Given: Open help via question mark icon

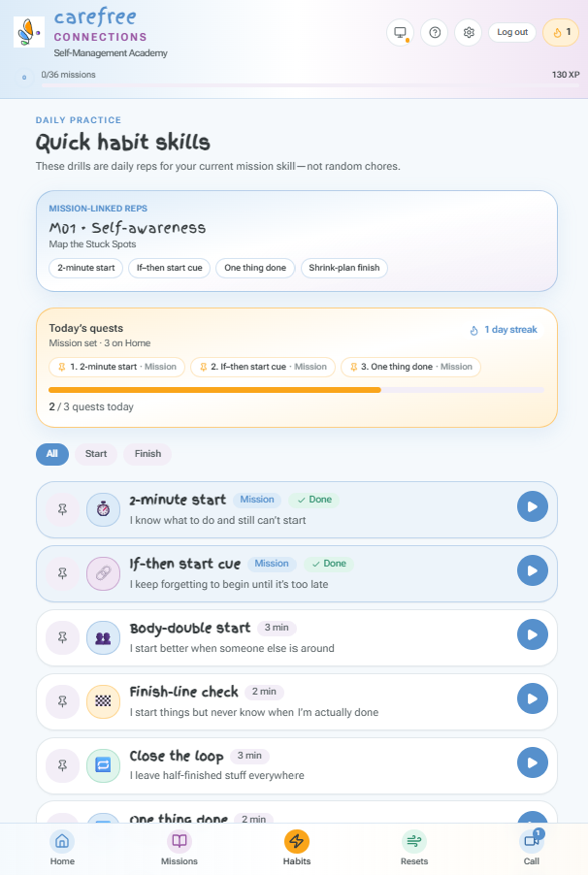Looking at the screenshot, I should tap(435, 32).
